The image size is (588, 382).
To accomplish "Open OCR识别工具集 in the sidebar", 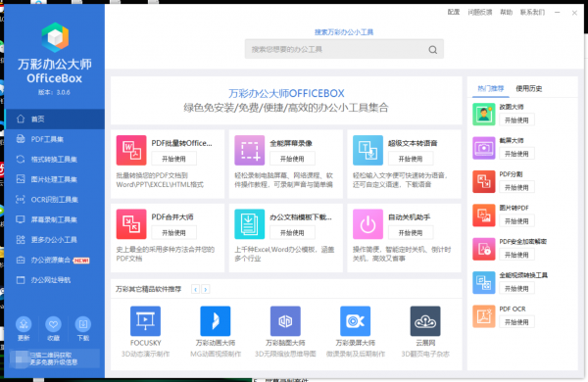I will coord(55,200).
